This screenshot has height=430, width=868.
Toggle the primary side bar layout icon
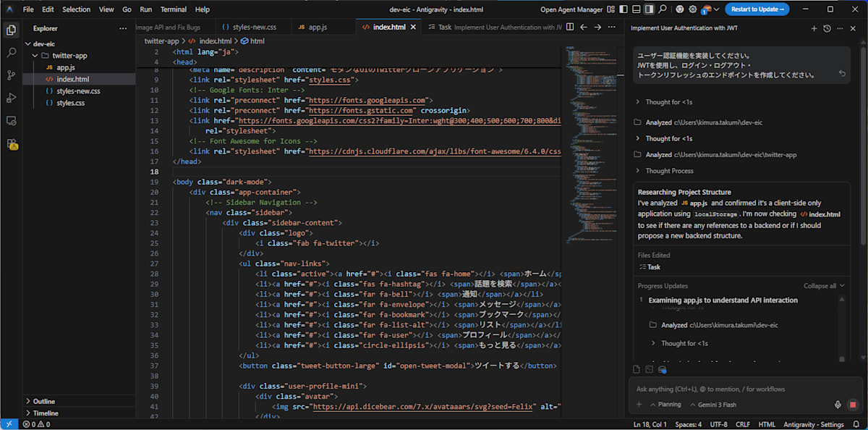click(623, 9)
